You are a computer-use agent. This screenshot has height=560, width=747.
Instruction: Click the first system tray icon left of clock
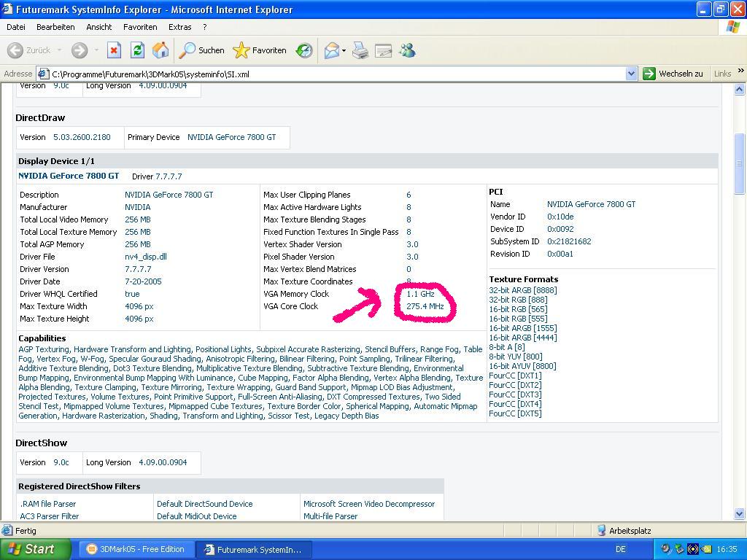[666, 549]
